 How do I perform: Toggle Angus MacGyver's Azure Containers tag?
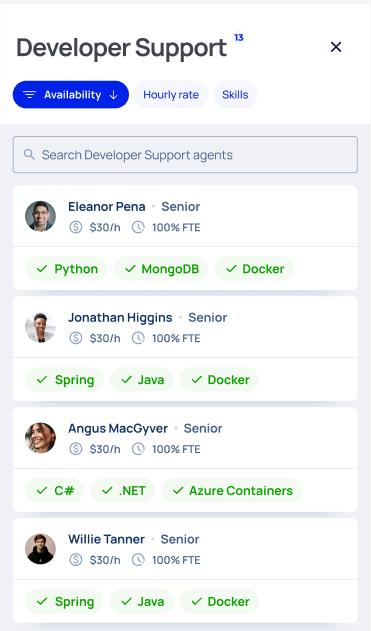[x=232, y=491]
